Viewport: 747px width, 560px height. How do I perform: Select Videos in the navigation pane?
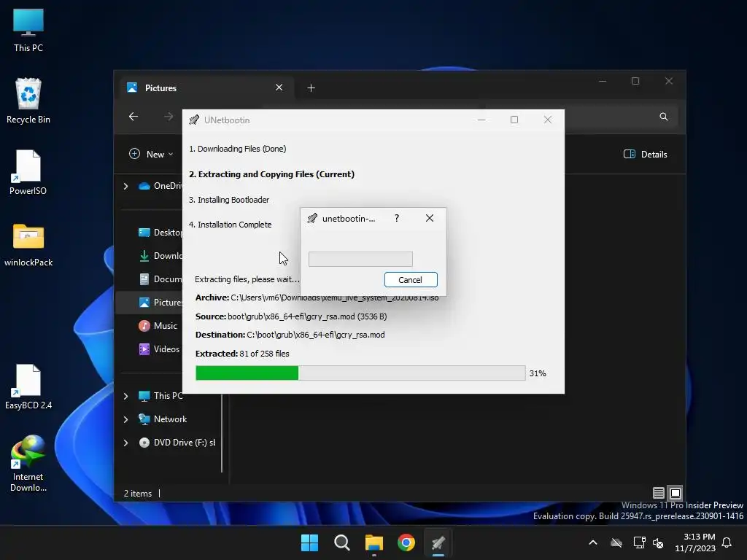click(159, 349)
